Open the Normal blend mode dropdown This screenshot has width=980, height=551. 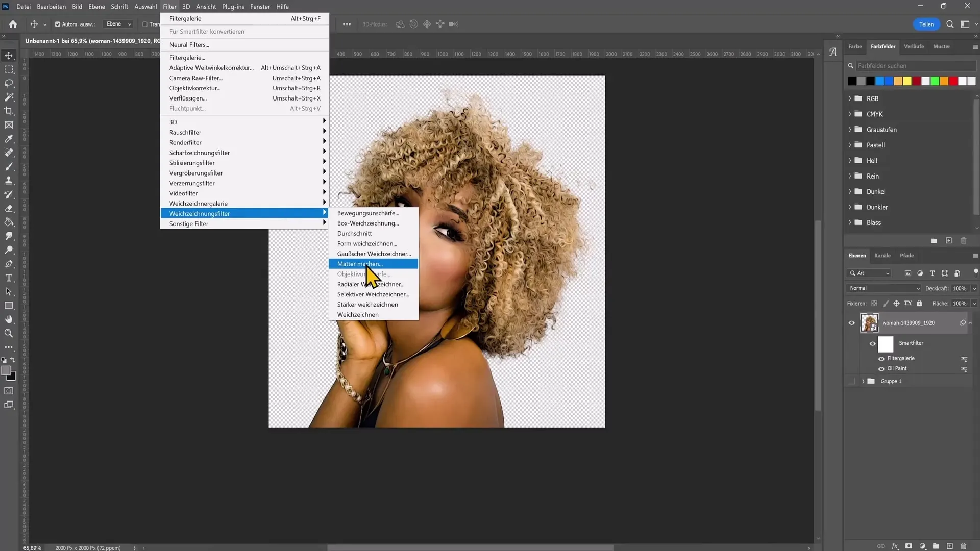884,288
